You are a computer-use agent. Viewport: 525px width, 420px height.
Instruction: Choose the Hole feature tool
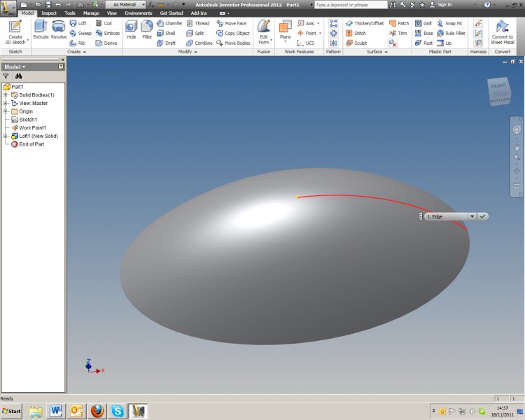point(131,29)
